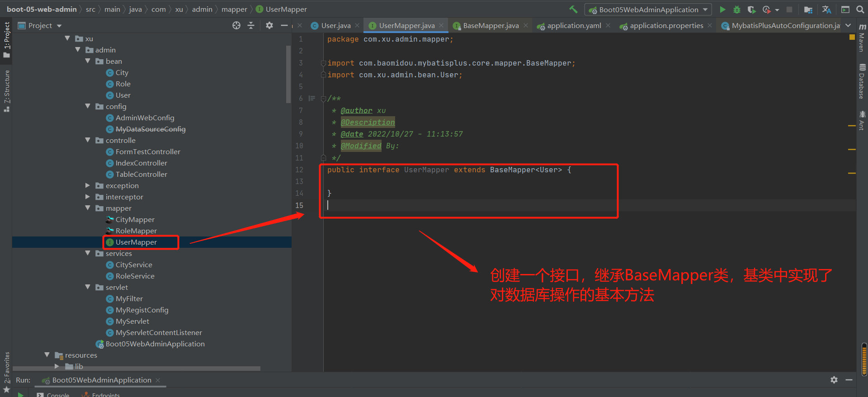Click rerun icon in Run panel
Screen dimensions: 868x397
point(21,394)
